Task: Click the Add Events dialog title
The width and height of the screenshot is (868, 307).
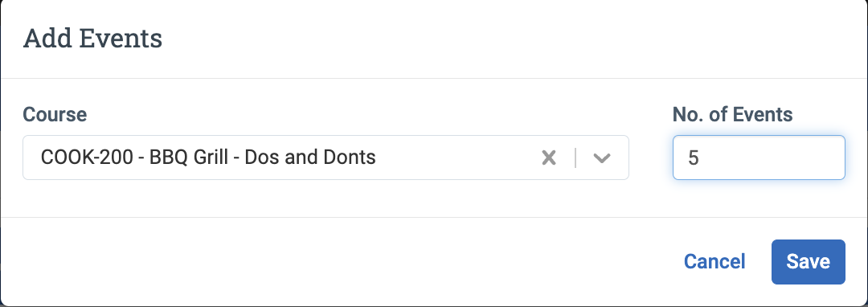Action: click(92, 39)
